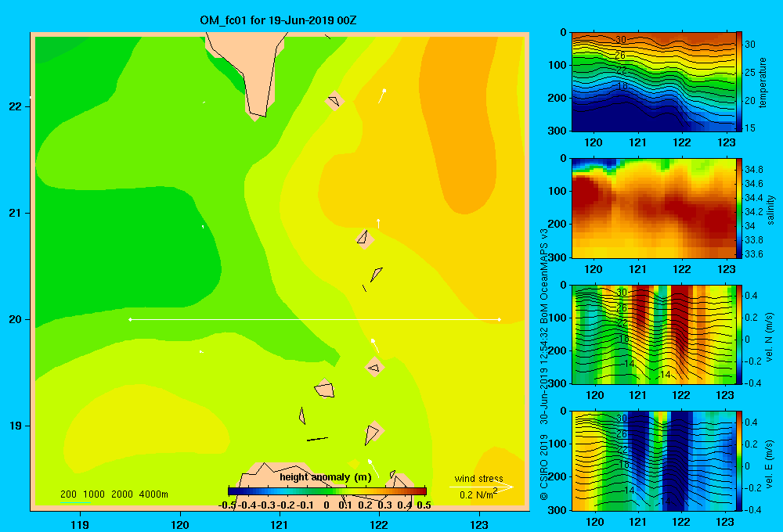Click the '0.2 N/m2' wind stress value
This screenshot has width=783, height=532.
click(x=478, y=494)
